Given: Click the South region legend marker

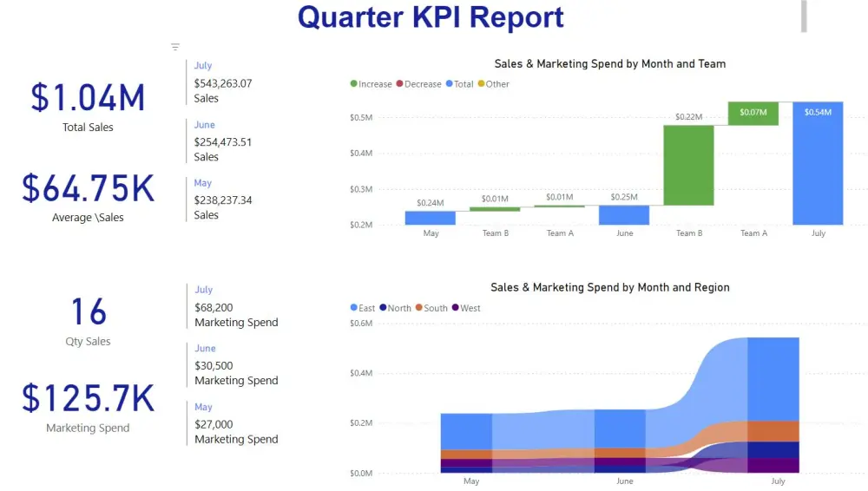Looking at the screenshot, I should (x=419, y=307).
